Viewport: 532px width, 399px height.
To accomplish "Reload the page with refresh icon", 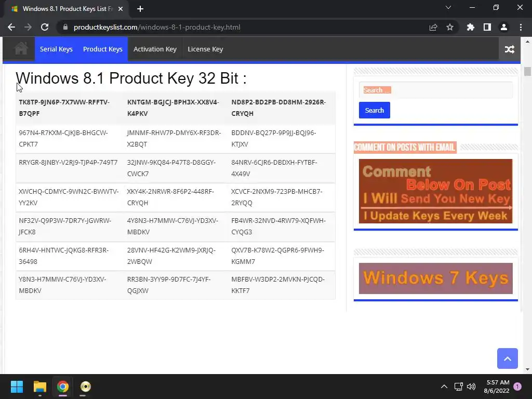I will pyautogui.click(x=45, y=27).
